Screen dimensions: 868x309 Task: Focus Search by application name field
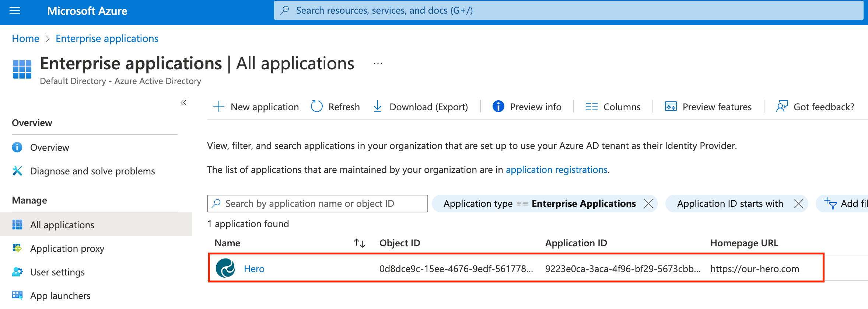click(x=317, y=204)
